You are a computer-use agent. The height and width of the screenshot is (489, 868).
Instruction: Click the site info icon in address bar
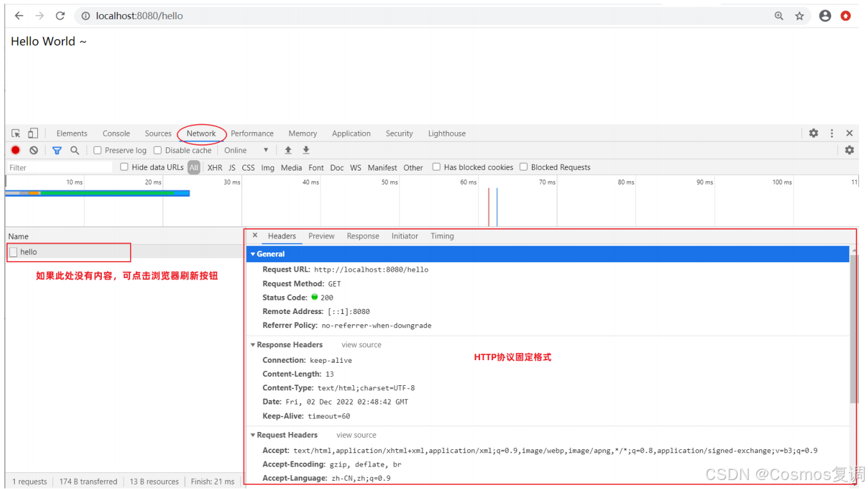point(86,16)
